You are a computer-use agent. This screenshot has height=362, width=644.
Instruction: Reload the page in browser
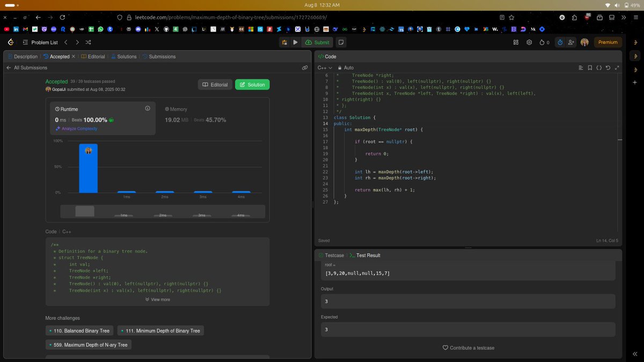[x=63, y=18]
